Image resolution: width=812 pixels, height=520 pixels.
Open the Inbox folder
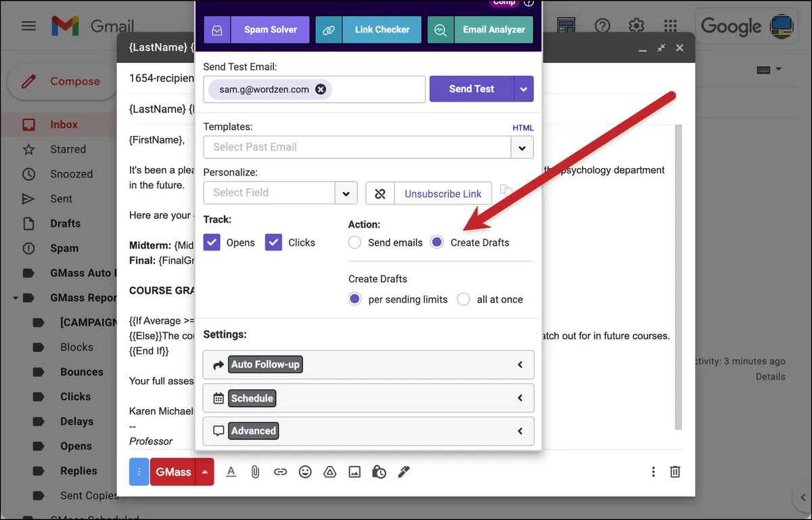click(x=64, y=125)
